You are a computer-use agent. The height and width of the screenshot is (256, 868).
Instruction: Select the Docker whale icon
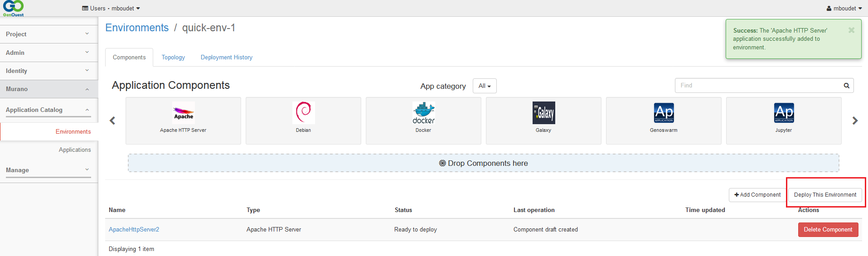click(424, 113)
